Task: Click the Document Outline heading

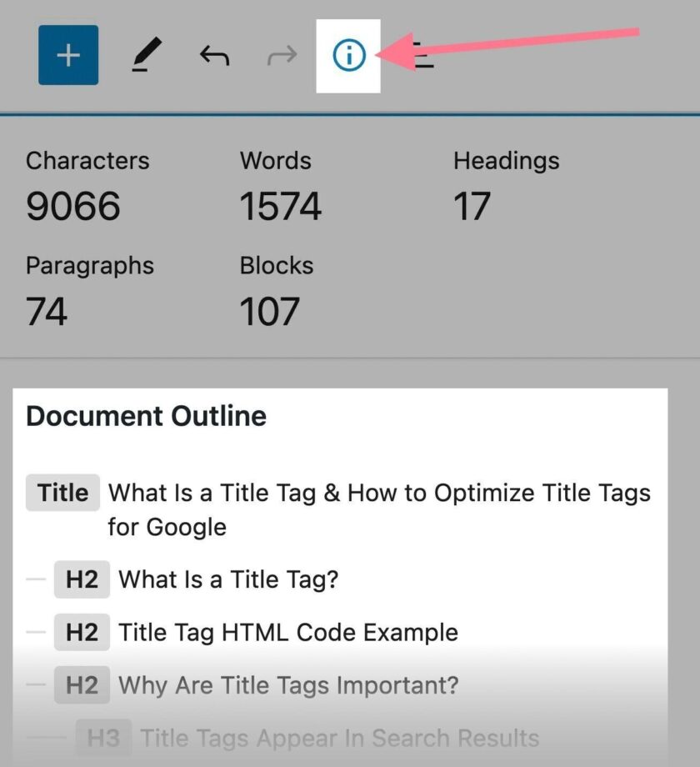Action: (x=147, y=416)
